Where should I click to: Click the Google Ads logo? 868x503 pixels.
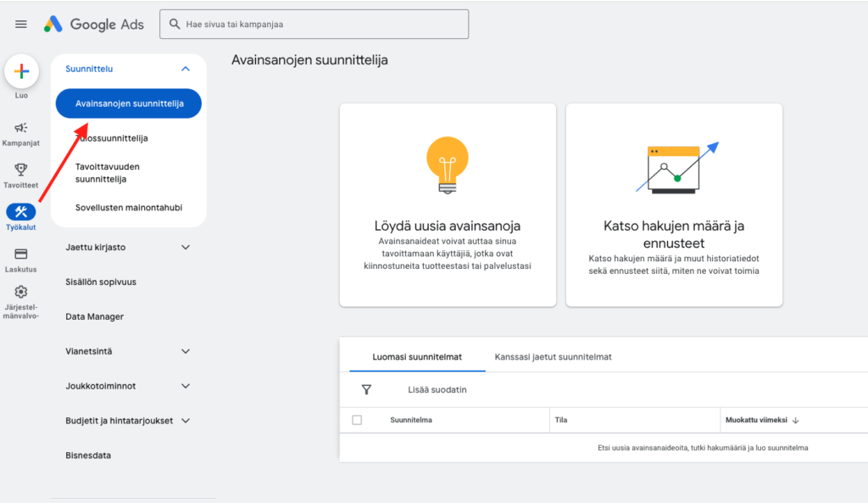(x=94, y=25)
